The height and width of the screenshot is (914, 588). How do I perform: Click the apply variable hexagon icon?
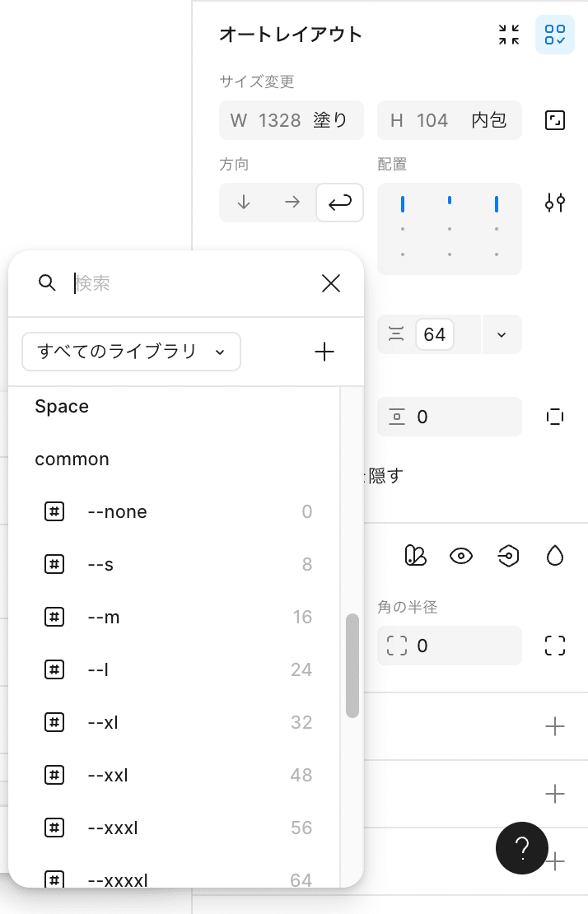[507, 556]
